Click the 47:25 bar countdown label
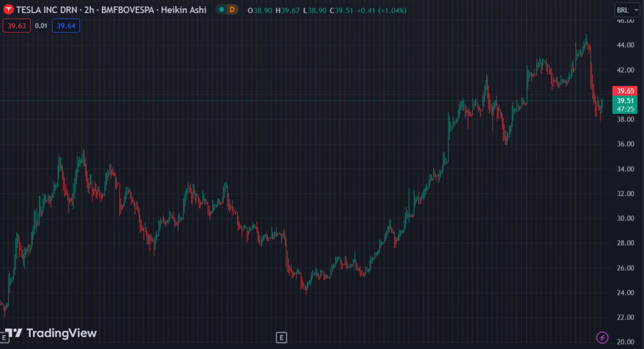The height and width of the screenshot is (349, 644). point(625,109)
